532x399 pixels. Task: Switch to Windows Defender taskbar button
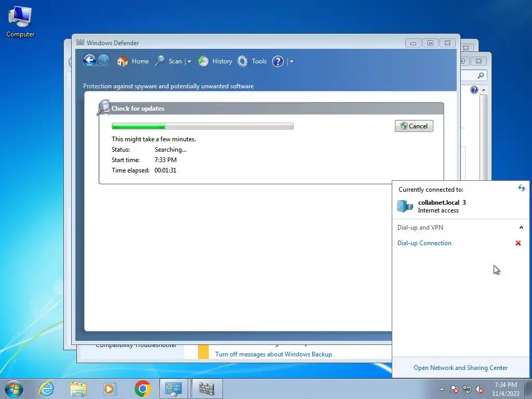(207, 389)
